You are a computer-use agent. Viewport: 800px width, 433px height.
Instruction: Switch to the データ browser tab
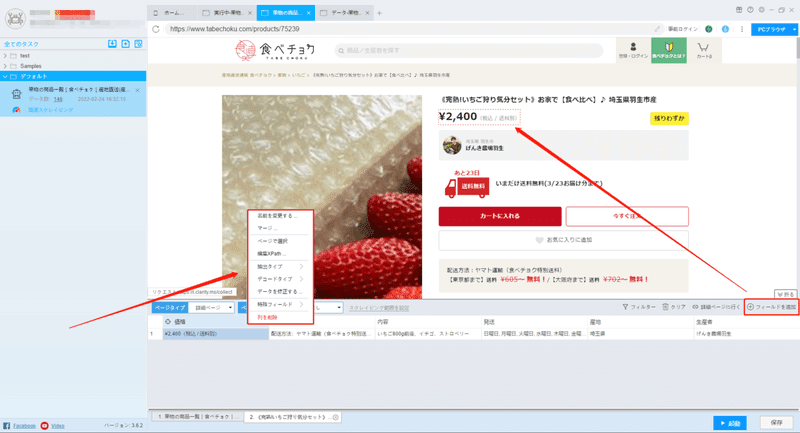pos(344,13)
